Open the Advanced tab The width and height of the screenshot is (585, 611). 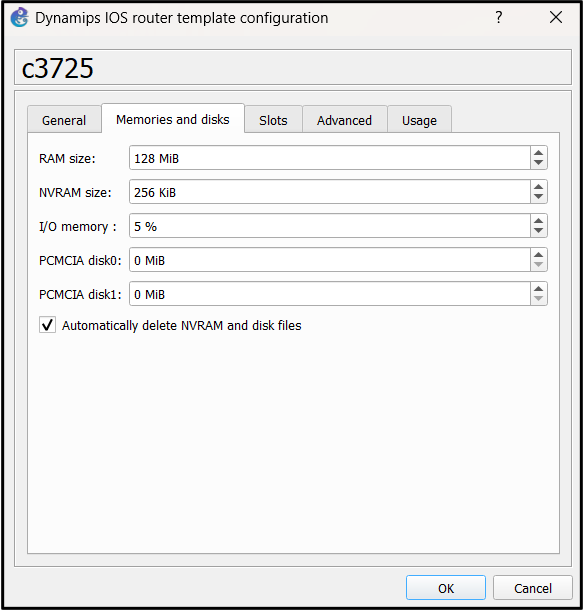click(x=345, y=120)
